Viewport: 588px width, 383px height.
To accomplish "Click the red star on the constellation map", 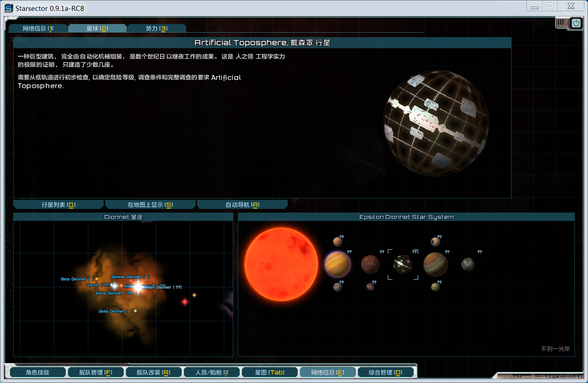I will click(185, 302).
